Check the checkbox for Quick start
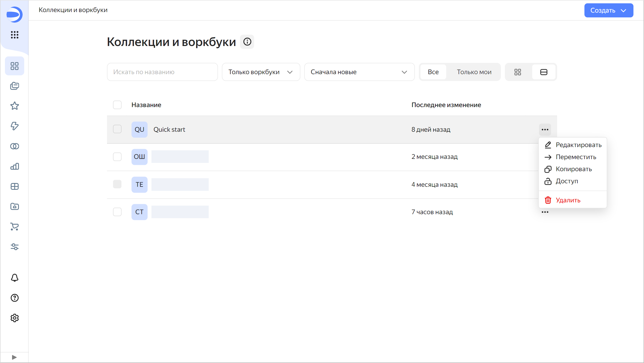The width and height of the screenshot is (644, 363). [x=117, y=129]
